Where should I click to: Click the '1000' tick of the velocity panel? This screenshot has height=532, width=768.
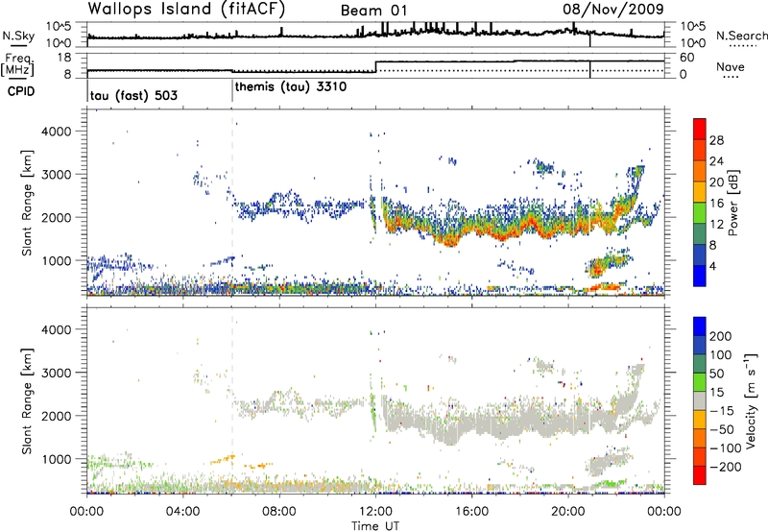[57, 459]
